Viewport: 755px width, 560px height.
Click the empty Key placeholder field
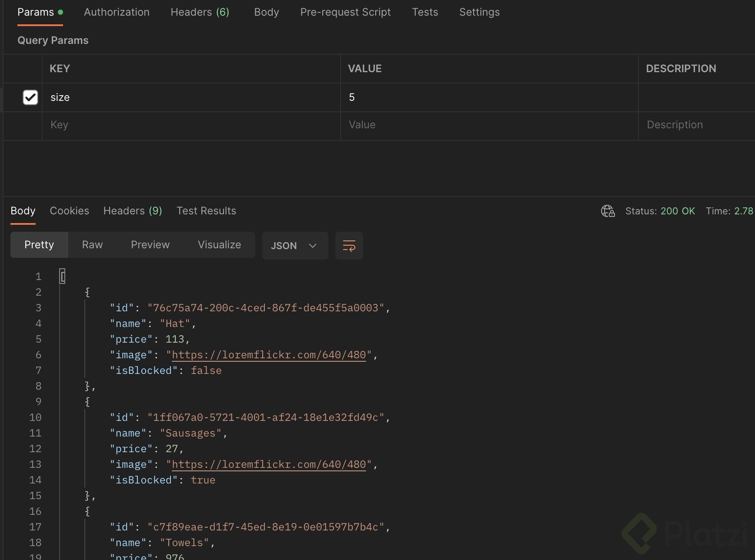pos(191,125)
